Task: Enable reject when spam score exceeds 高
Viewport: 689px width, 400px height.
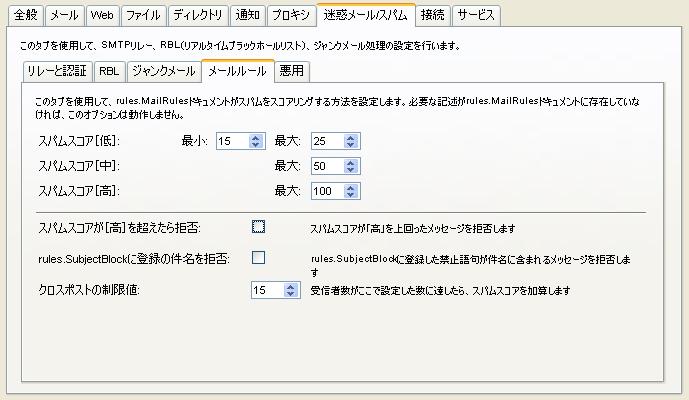Action: 258,227
